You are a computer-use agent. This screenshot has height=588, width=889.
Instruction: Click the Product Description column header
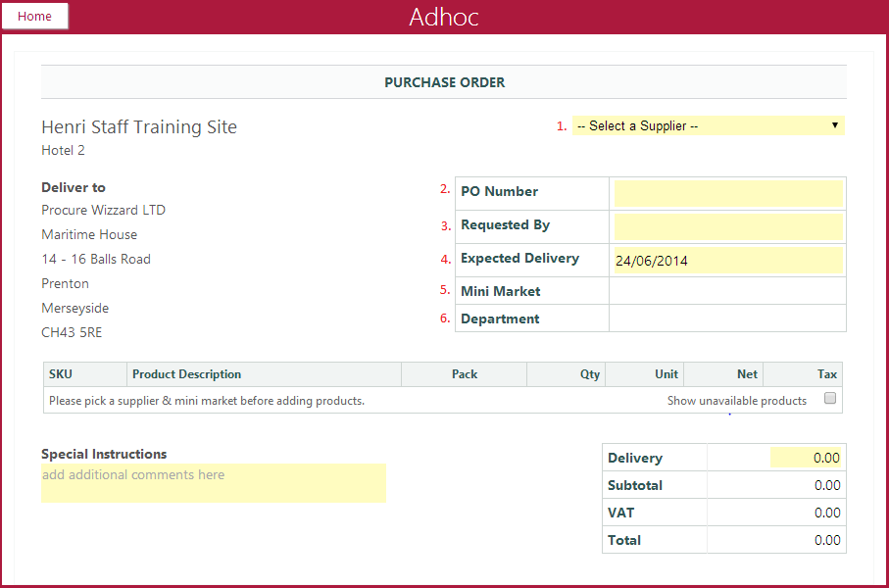[186, 373]
